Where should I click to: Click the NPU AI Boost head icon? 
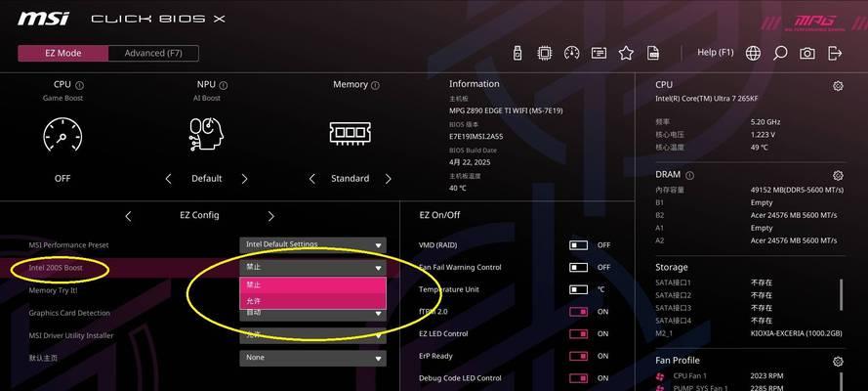tap(206, 135)
